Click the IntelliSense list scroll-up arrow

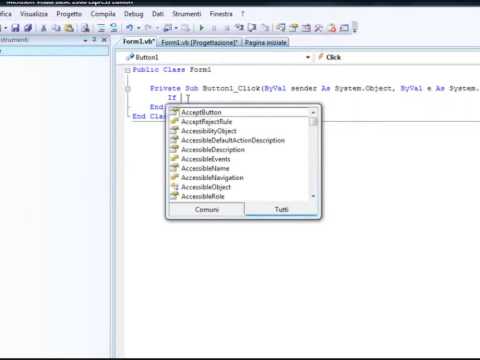point(313,113)
